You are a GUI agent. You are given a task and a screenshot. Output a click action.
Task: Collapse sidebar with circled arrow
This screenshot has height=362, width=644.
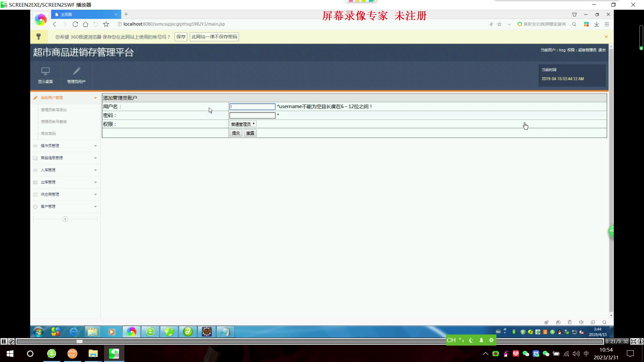click(x=65, y=219)
